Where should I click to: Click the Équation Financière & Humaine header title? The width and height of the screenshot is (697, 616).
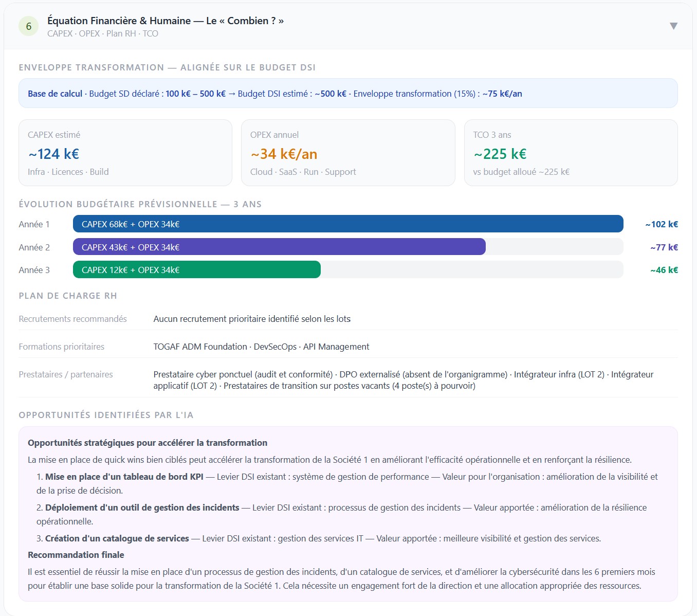166,21
